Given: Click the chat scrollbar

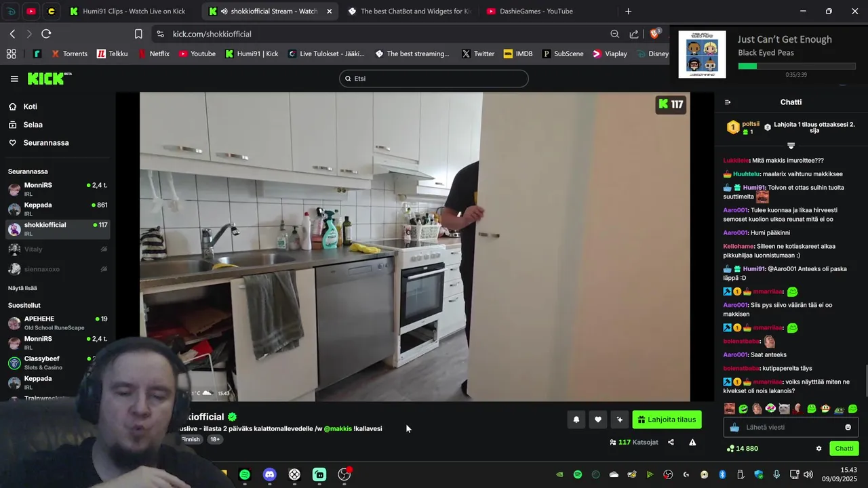Looking at the screenshot, I should (x=865, y=381).
